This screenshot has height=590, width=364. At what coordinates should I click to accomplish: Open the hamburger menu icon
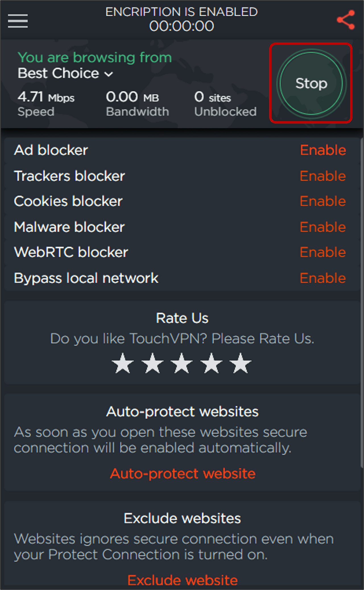click(18, 21)
